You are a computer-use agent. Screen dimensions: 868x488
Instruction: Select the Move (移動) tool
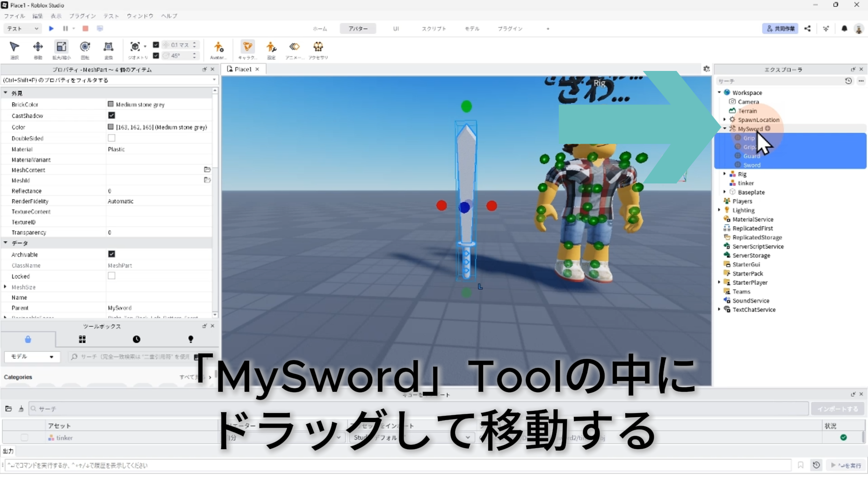pos(38,47)
